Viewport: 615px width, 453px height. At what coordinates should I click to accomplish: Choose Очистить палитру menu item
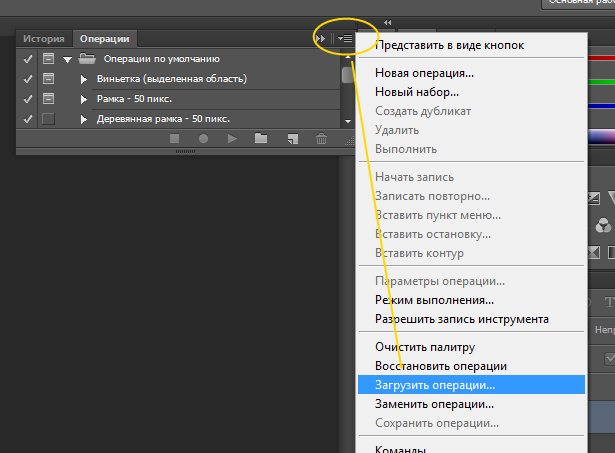click(471, 347)
